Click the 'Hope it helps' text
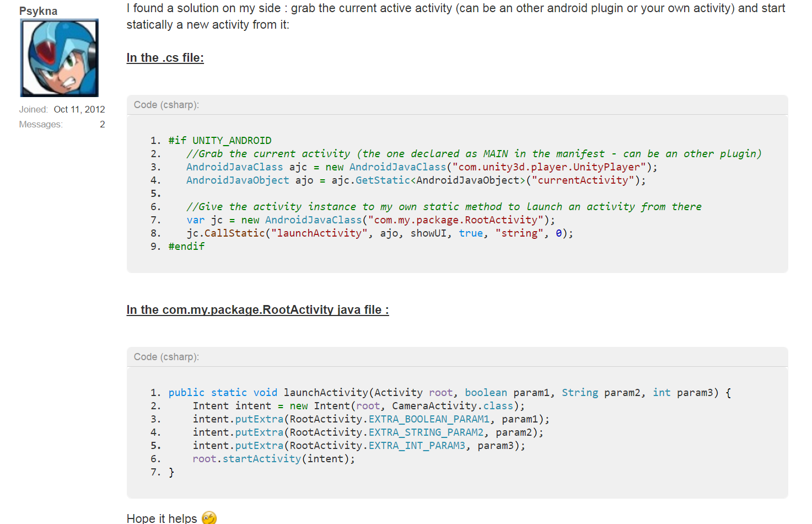The height and width of the screenshot is (524, 812). click(x=162, y=518)
